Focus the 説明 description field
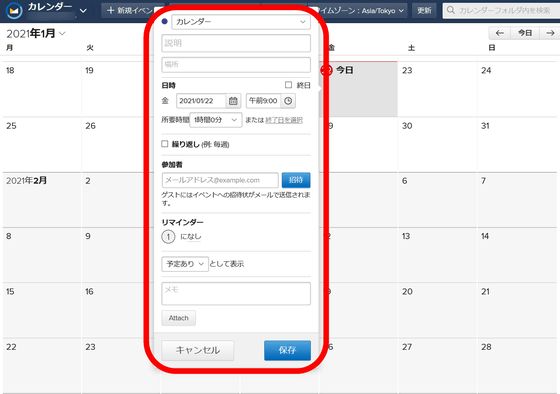 pyautogui.click(x=236, y=43)
